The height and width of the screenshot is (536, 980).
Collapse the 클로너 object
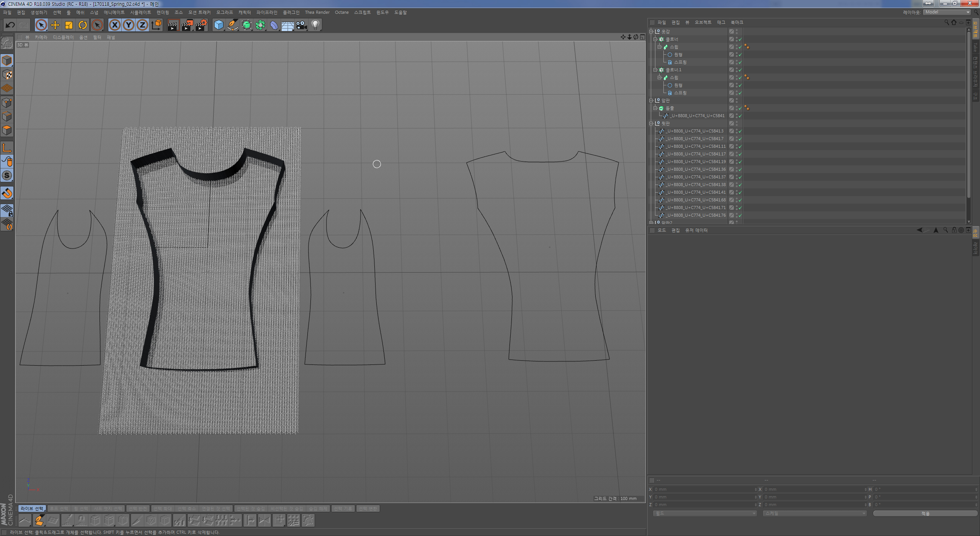coord(655,39)
